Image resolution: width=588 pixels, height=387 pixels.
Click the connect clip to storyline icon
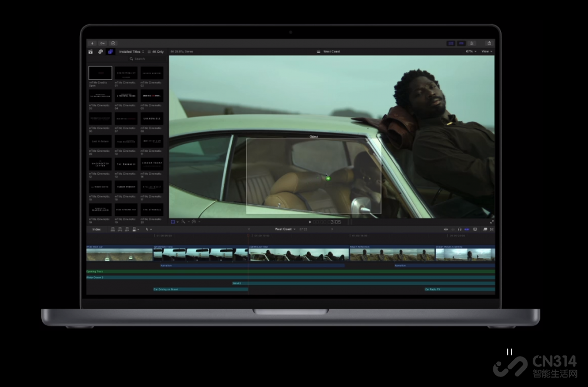[x=112, y=229]
